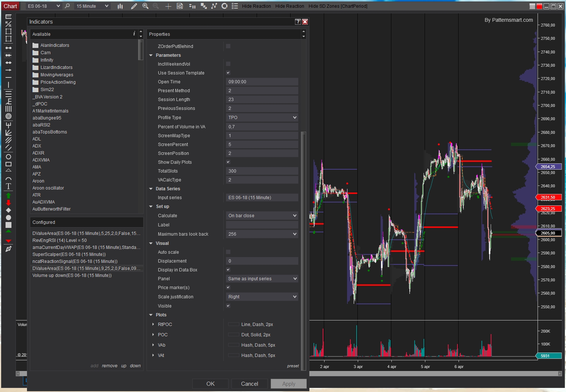The image size is (566, 392).
Task: Click Hide SD Zones [ChartPeriod] button
Action: [338, 6]
